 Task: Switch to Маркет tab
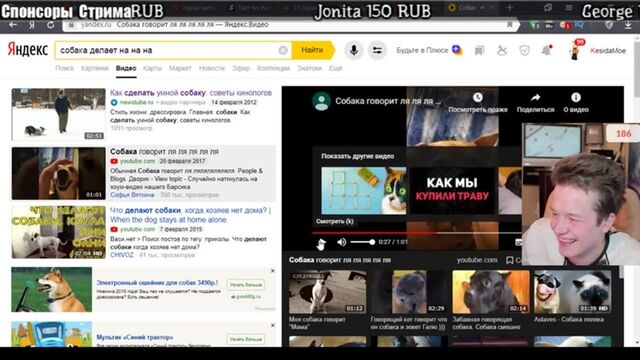point(180,68)
